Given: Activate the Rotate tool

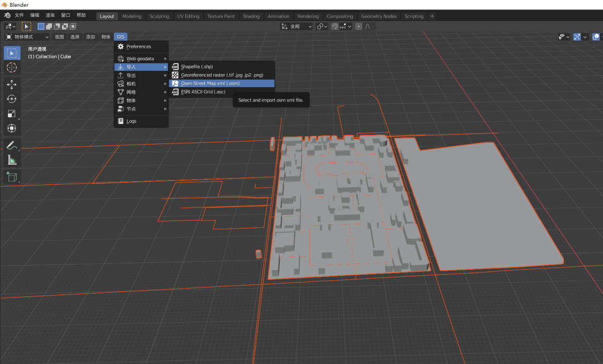Looking at the screenshot, I should [12, 99].
